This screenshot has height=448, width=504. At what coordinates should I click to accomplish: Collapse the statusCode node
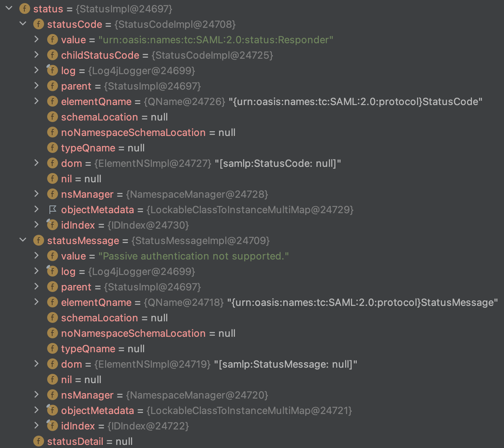(x=23, y=24)
